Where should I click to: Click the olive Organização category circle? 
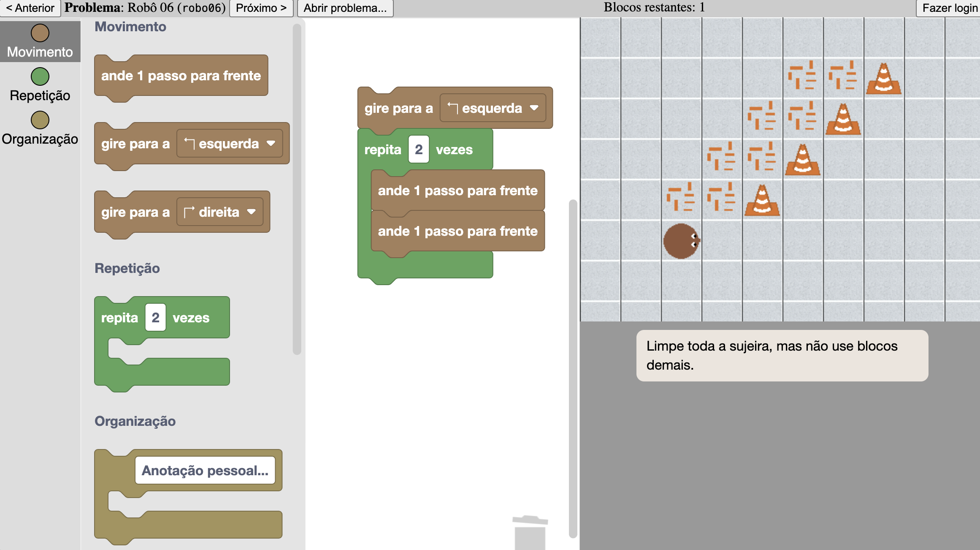click(x=40, y=120)
